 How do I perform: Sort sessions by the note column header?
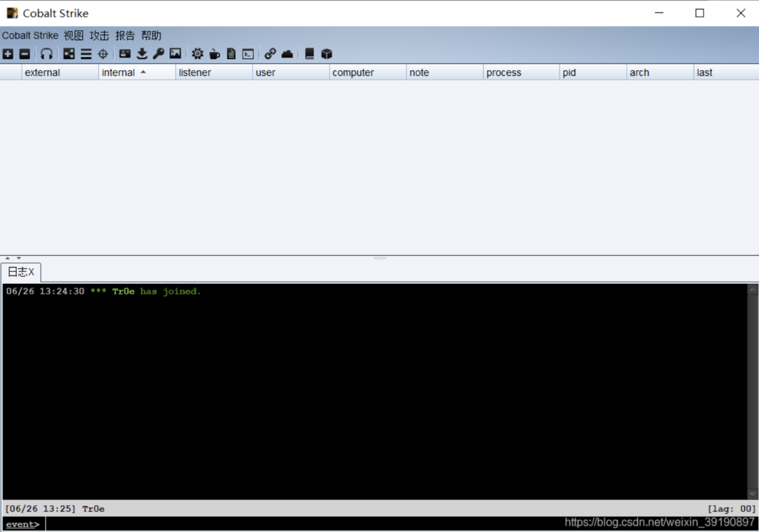(445, 72)
